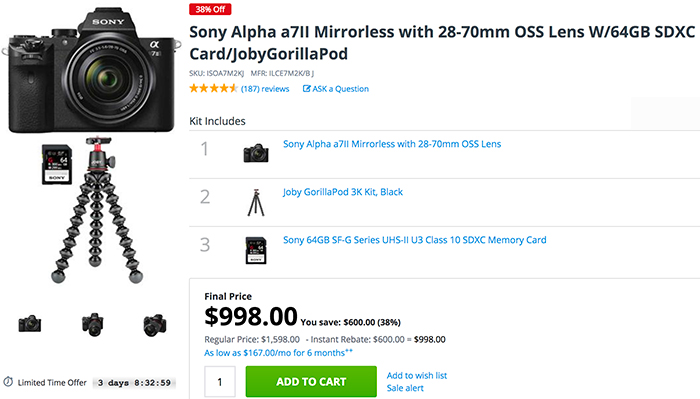This screenshot has height=399, width=700.
Task: Open Joby GorillaPod 3K Kit, Black link
Action: [343, 192]
